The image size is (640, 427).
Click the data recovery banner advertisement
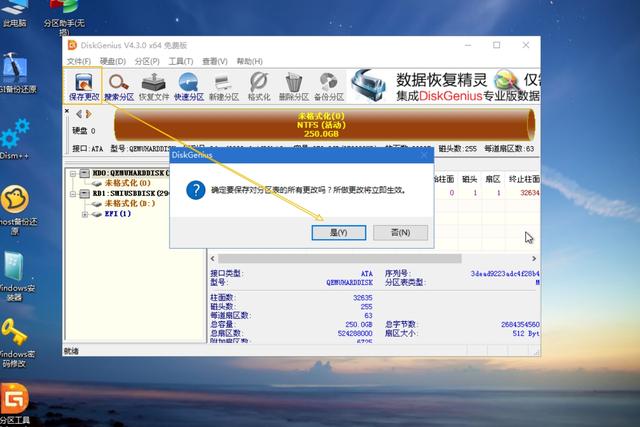click(x=444, y=86)
